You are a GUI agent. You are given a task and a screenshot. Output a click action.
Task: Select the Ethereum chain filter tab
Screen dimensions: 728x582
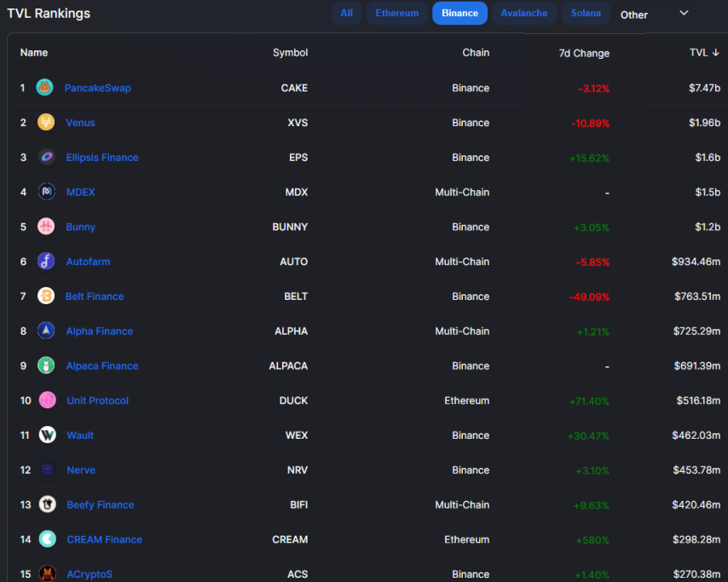pyautogui.click(x=397, y=13)
